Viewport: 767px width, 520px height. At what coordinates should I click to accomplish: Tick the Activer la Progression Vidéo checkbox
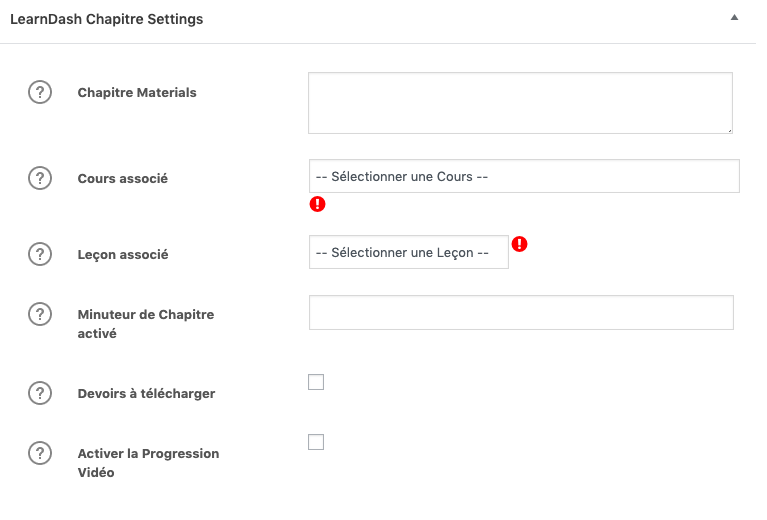pyautogui.click(x=316, y=442)
